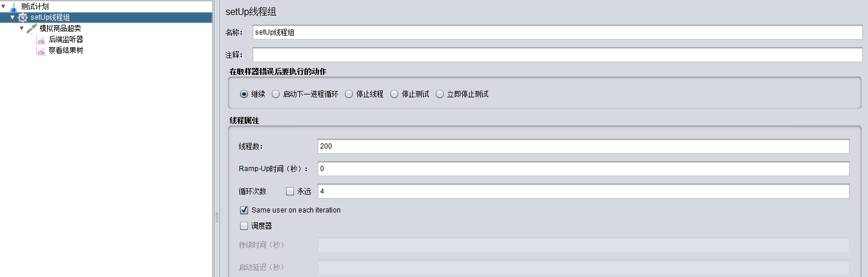Select the 启动下一进程循环 radio option

coord(276,94)
